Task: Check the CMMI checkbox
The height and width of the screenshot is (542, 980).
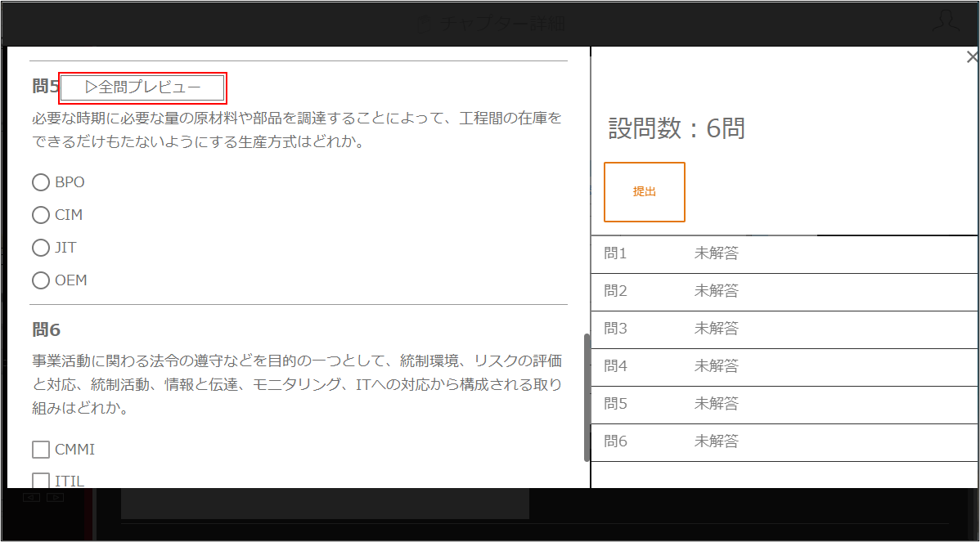Action: (41, 450)
